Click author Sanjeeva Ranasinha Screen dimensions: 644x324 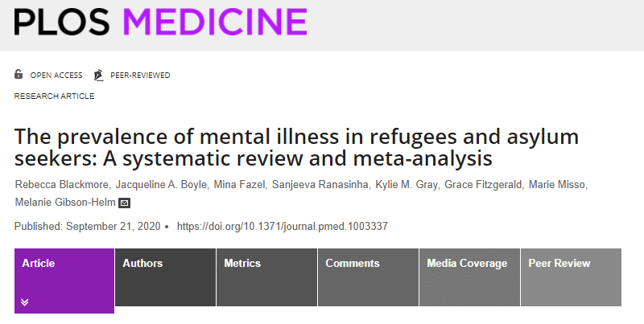[320, 185]
